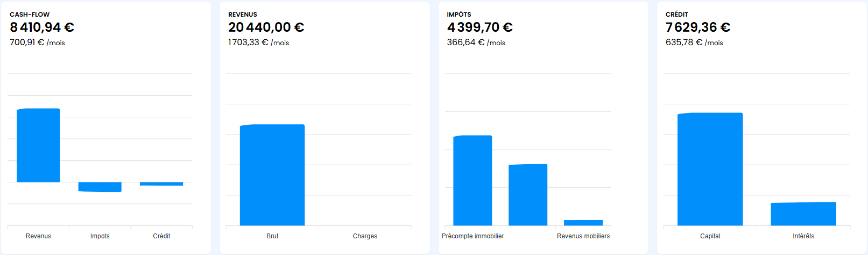Click the REVENUS card title

pyautogui.click(x=243, y=15)
